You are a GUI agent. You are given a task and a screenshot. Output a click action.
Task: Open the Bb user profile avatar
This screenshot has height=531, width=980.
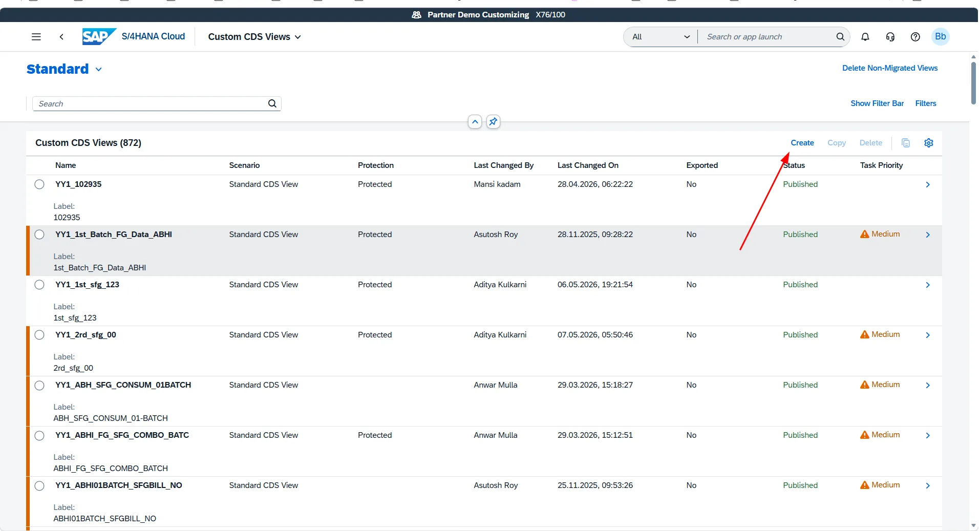(x=941, y=37)
